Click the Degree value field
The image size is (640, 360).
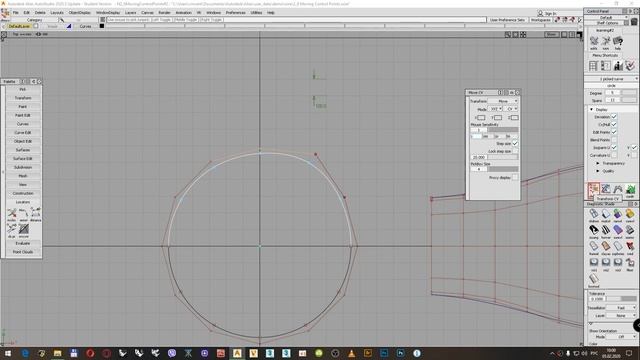tap(612, 93)
